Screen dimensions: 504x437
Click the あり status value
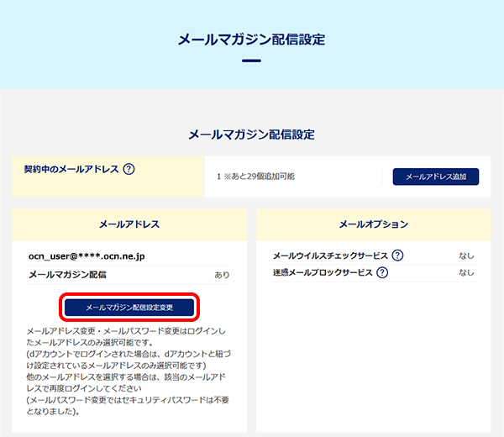pyautogui.click(x=222, y=275)
